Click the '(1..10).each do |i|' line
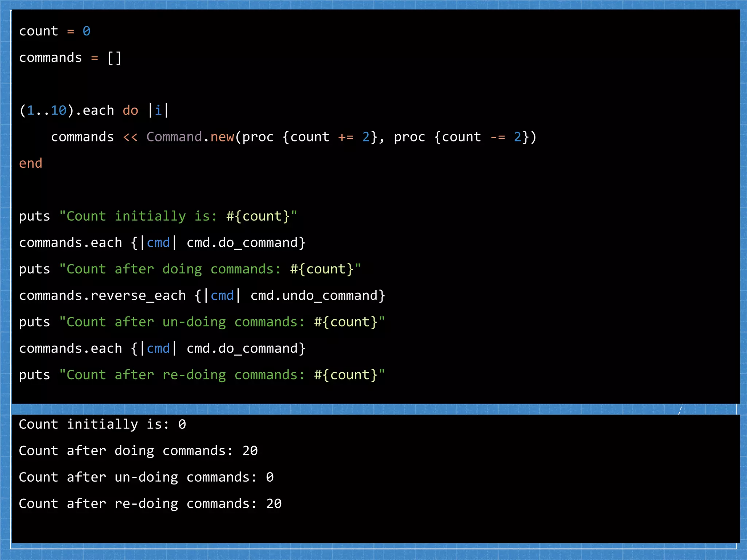The height and width of the screenshot is (560, 747). tap(94, 110)
